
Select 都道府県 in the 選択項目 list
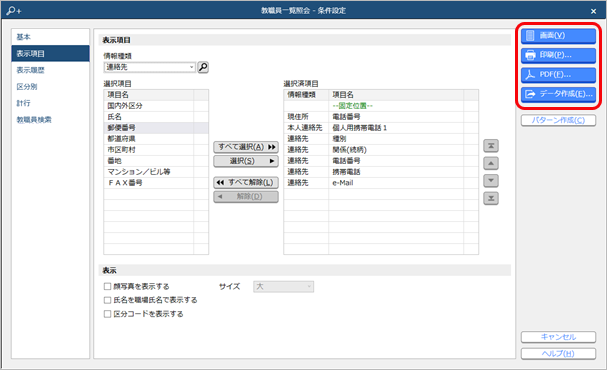coord(156,139)
